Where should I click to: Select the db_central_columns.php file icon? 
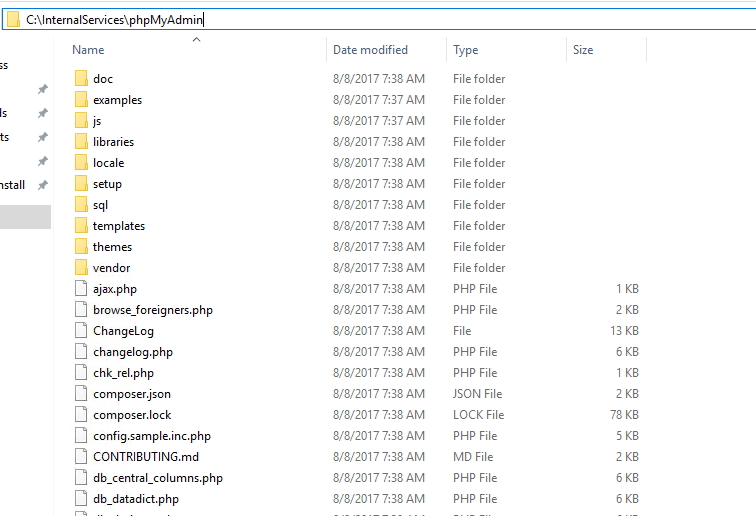pos(81,477)
